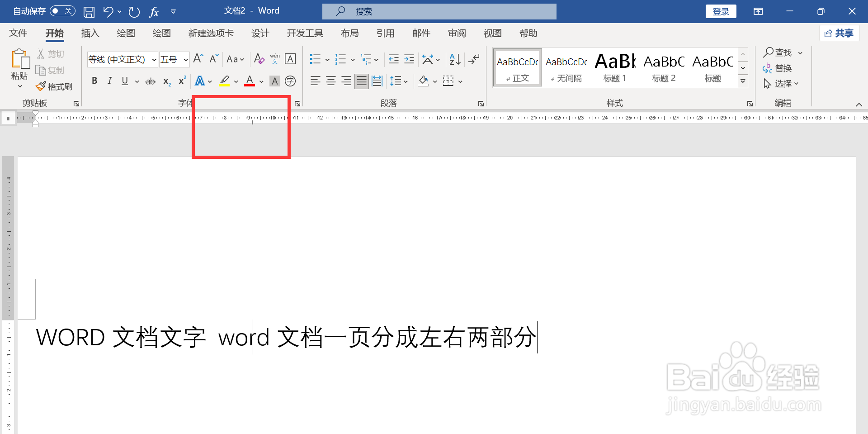
Task: Open the Line Spacing dropdown
Action: click(399, 81)
